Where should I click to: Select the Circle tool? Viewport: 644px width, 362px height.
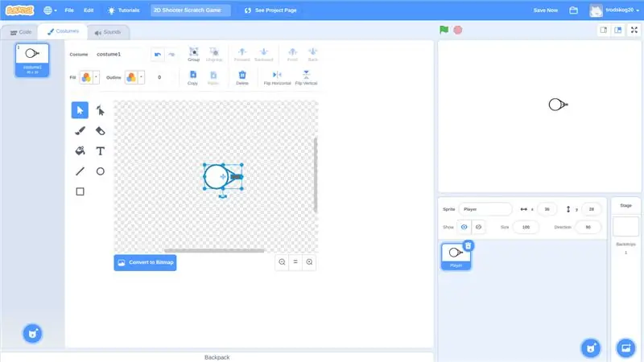click(x=100, y=171)
